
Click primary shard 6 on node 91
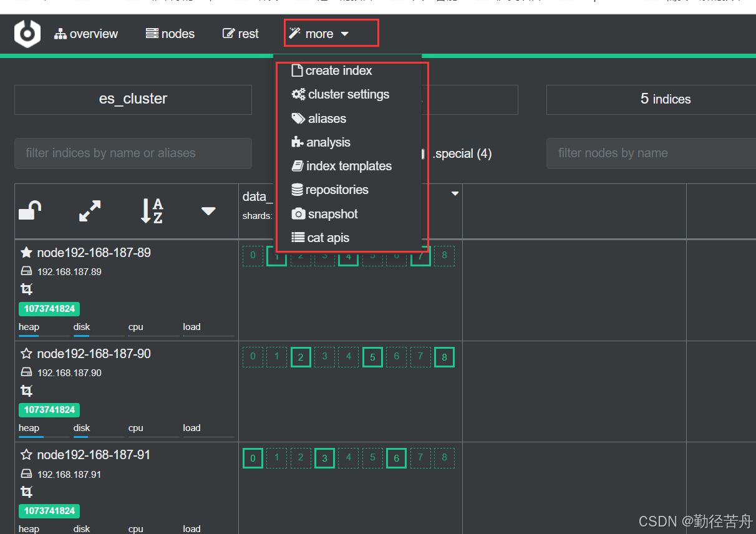click(397, 459)
